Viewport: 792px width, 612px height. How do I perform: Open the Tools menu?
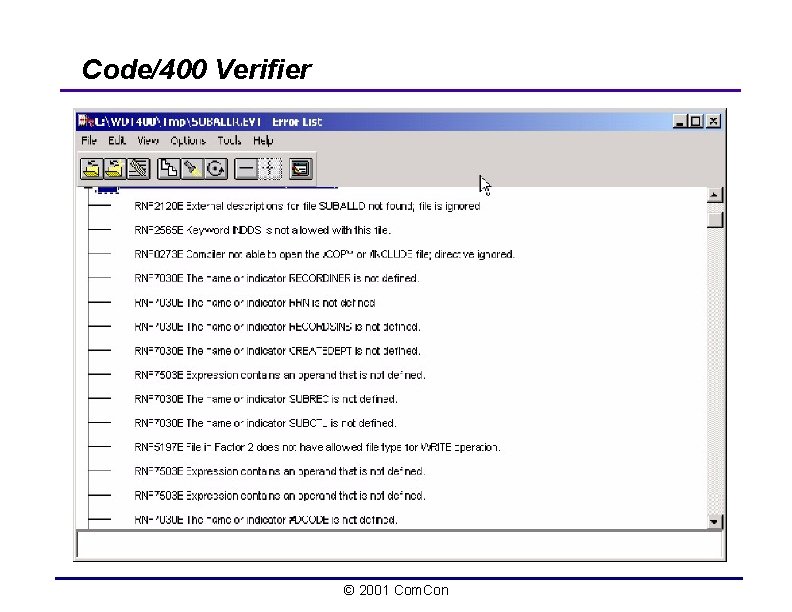tap(229, 140)
